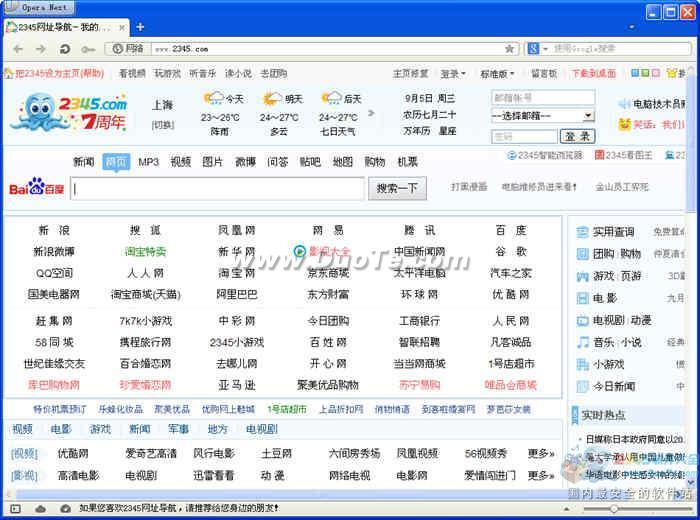This screenshot has height=520, width=700.
Task: Switch to the 视频 search tab
Action: point(180,162)
